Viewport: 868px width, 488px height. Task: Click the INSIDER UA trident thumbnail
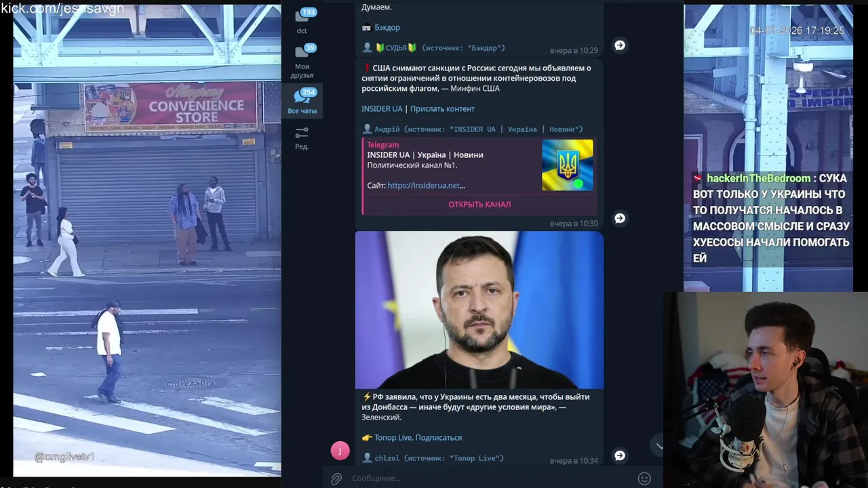point(568,165)
